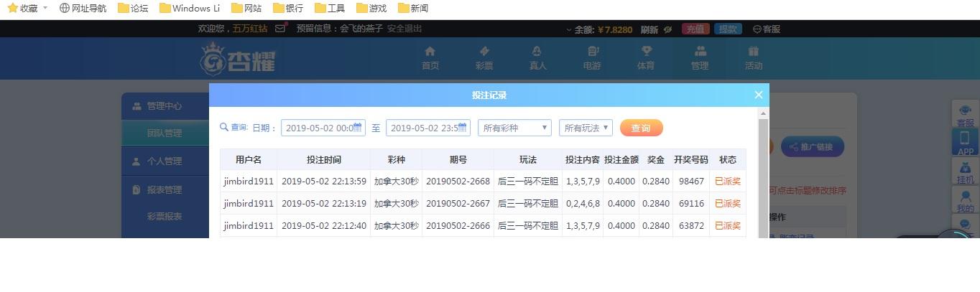Go to 首页 home navigation
This screenshot has width=980, height=292.
[x=430, y=58]
